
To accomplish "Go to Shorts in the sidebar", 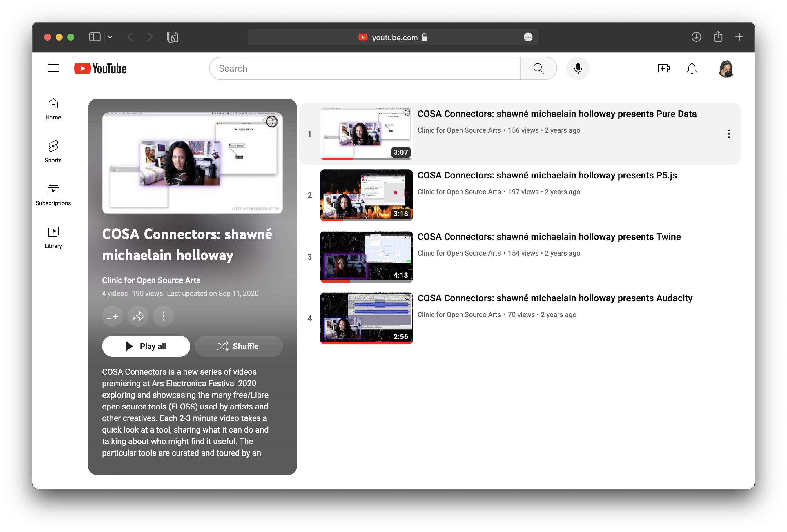I will click(53, 151).
